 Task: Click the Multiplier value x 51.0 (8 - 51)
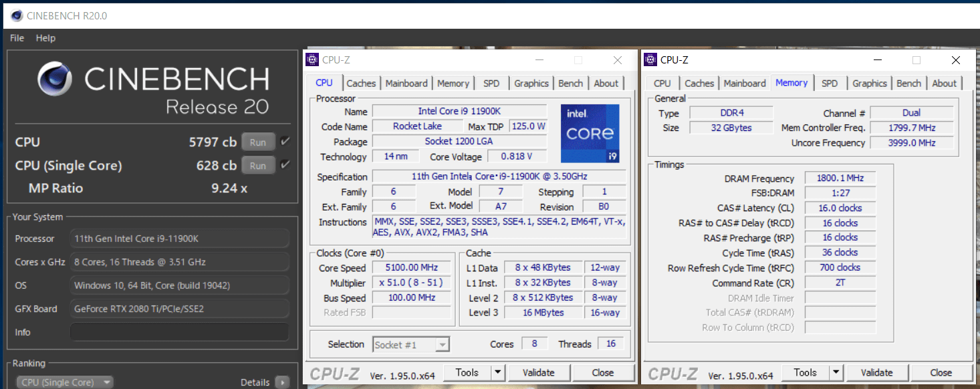[411, 283]
